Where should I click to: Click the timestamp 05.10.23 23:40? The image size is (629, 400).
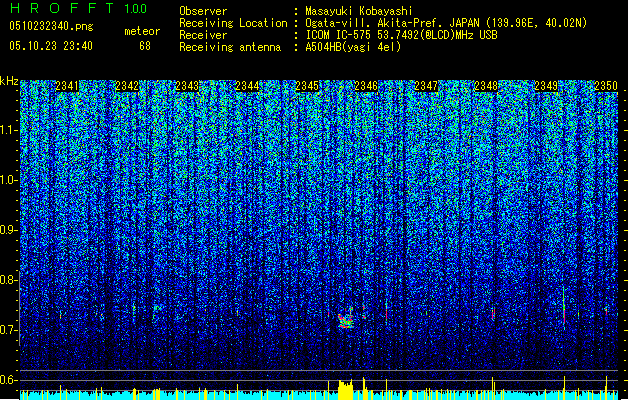click(51, 46)
